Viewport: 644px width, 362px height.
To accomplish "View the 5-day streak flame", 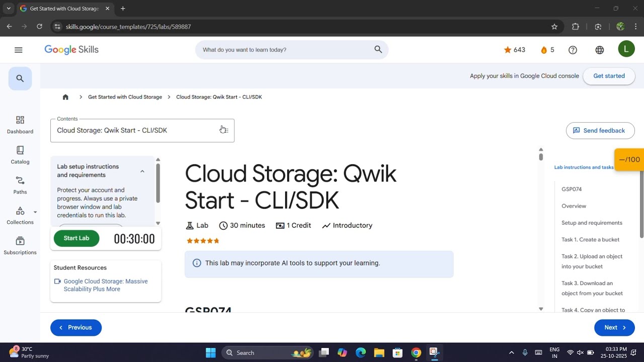I will pyautogui.click(x=547, y=50).
